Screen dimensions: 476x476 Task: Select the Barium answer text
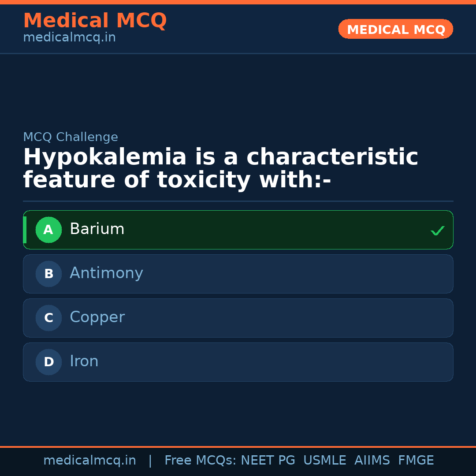pos(97,229)
